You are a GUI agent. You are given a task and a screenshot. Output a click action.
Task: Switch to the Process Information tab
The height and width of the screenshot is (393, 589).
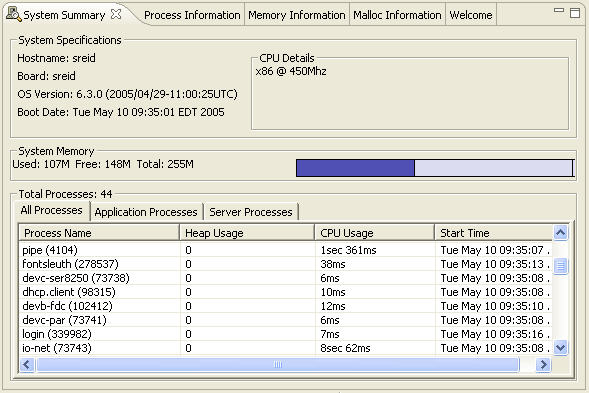192,15
